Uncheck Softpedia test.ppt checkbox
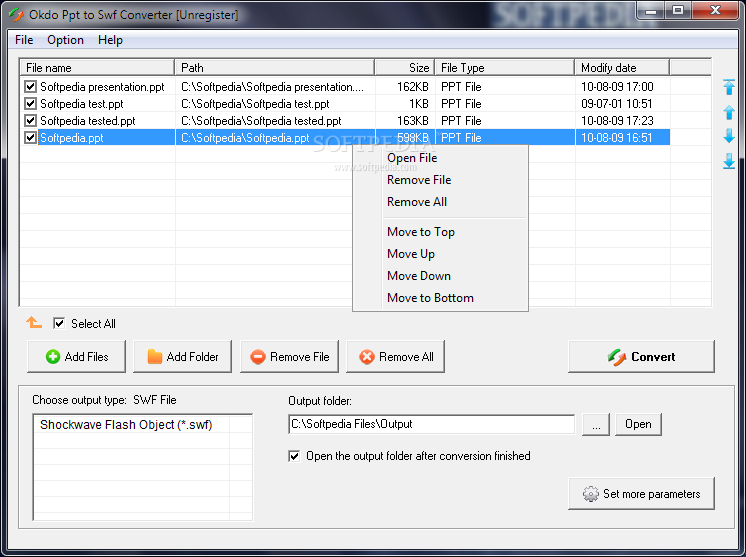The image size is (746, 557). (30, 104)
